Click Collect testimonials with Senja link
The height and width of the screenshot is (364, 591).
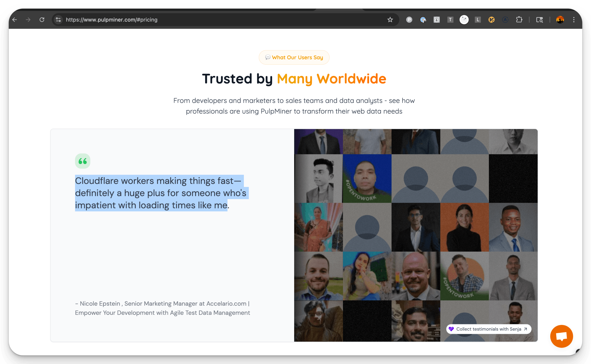coord(488,329)
